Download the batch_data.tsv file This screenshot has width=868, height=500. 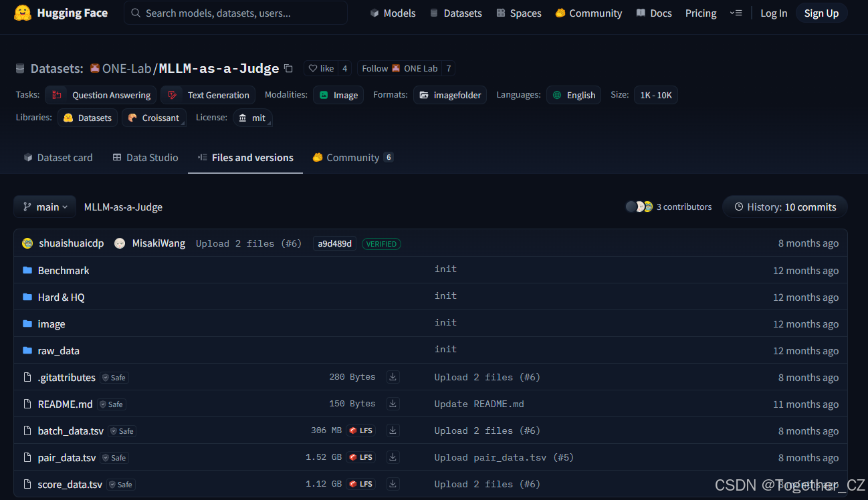coord(393,430)
